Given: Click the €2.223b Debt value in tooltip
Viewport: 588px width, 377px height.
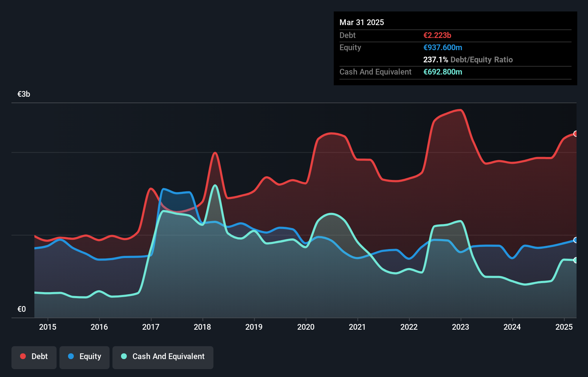Looking at the screenshot, I should (437, 35).
